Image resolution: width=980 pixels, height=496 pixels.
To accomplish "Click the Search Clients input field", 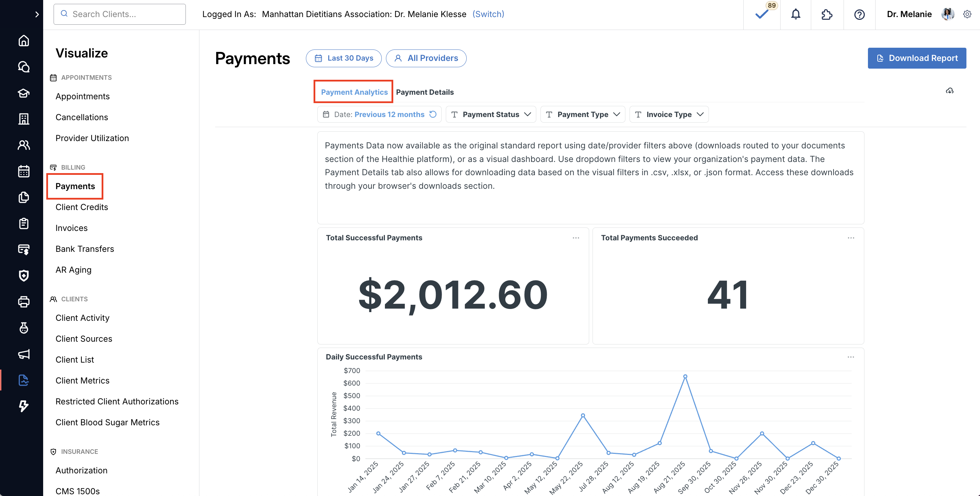I will 120,14.
